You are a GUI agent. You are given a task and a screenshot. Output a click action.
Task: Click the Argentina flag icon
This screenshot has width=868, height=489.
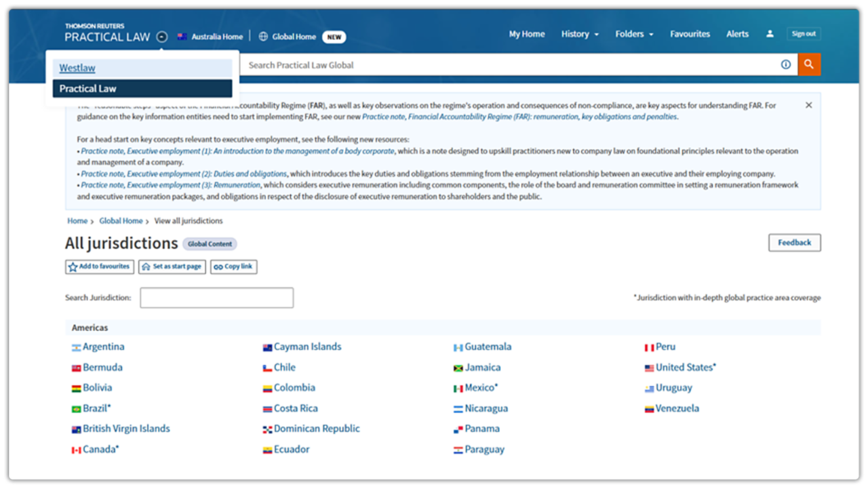(x=77, y=347)
